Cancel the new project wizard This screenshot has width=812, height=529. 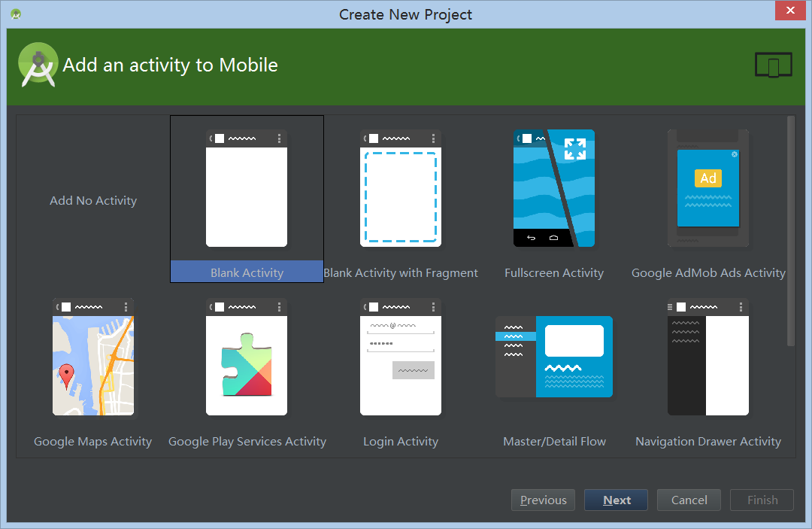coord(689,500)
